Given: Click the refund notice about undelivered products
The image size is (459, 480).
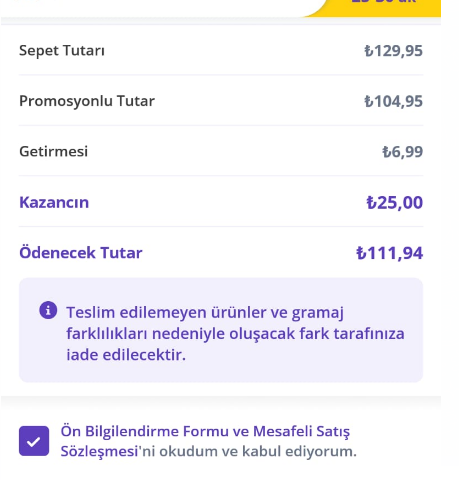Looking at the screenshot, I should [x=221, y=330].
